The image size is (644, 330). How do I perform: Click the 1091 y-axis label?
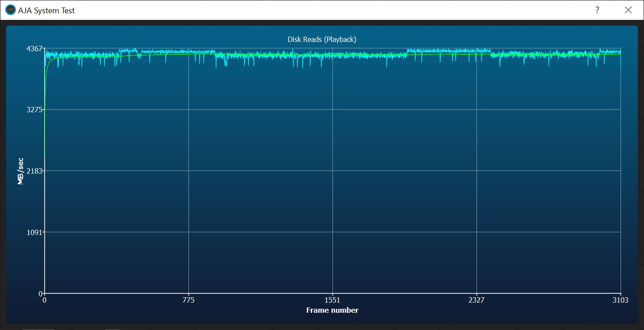click(35, 232)
